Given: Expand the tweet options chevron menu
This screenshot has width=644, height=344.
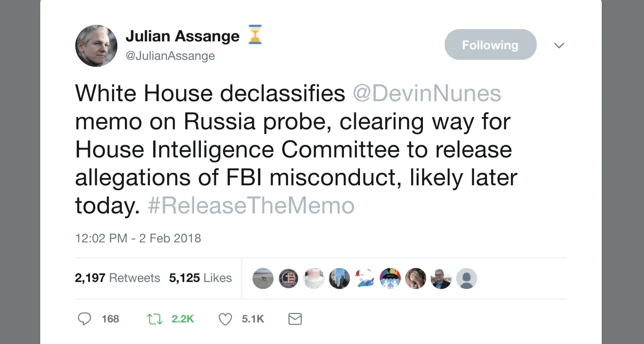Looking at the screenshot, I should point(559,45).
